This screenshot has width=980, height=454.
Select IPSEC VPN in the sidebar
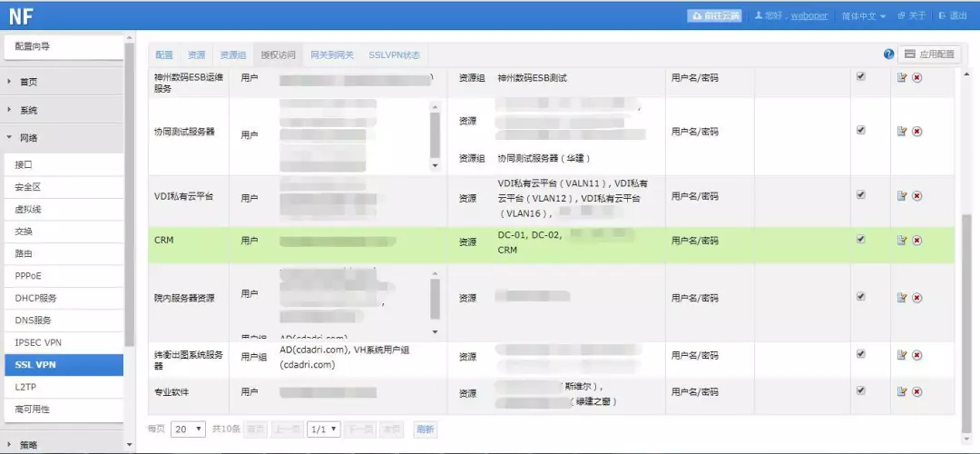click(x=38, y=342)
